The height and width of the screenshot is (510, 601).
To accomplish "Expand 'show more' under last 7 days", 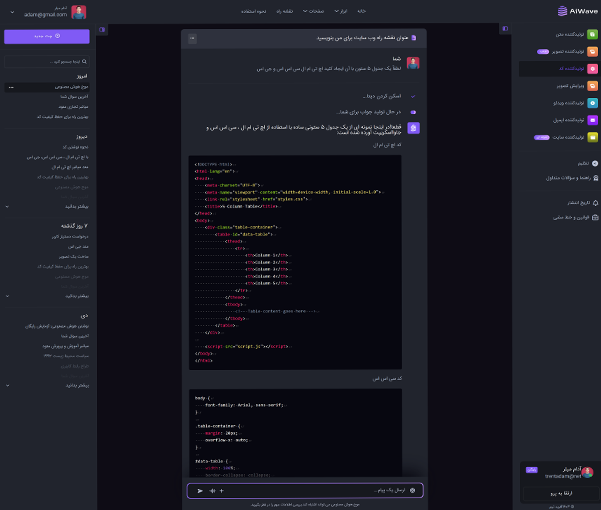I will [x=47, y=296].
